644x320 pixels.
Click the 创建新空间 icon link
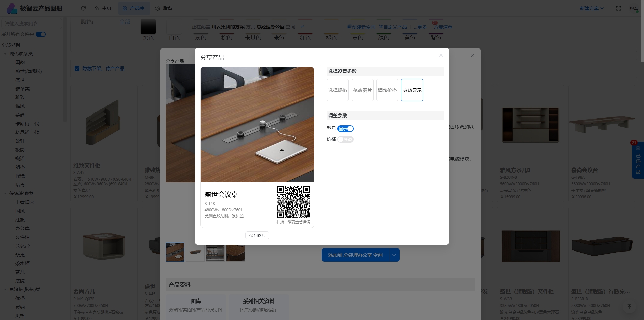(x=361, y=27)
